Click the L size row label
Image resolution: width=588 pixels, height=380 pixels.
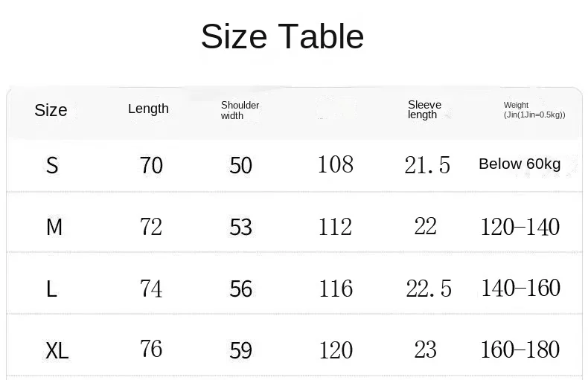51,289
